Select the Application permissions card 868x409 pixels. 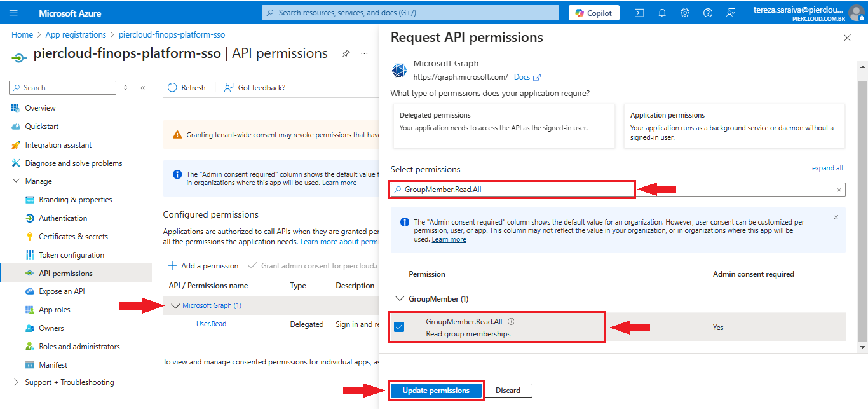pos(734,126)
